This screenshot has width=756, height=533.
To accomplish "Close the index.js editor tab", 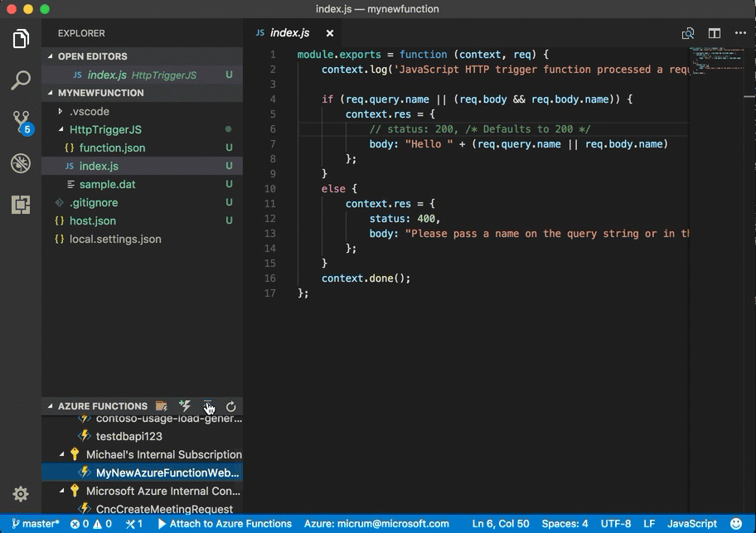I will (x=329, y=33).
